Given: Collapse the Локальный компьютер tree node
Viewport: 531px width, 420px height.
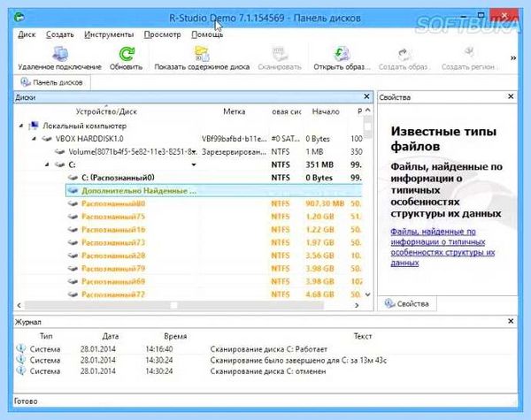Looking at the screenshot, I should coord(21,126).
